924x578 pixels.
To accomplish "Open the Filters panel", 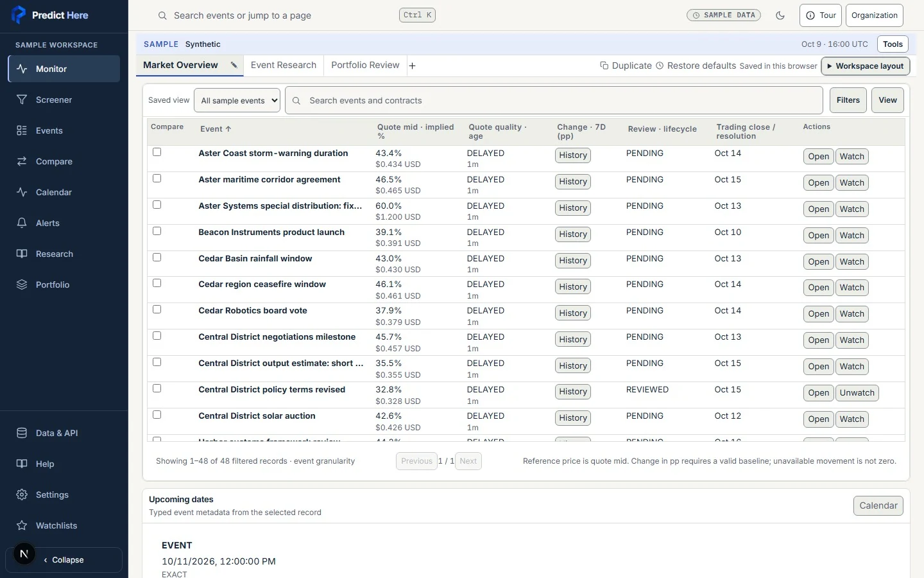I will (x=848, y=100).
